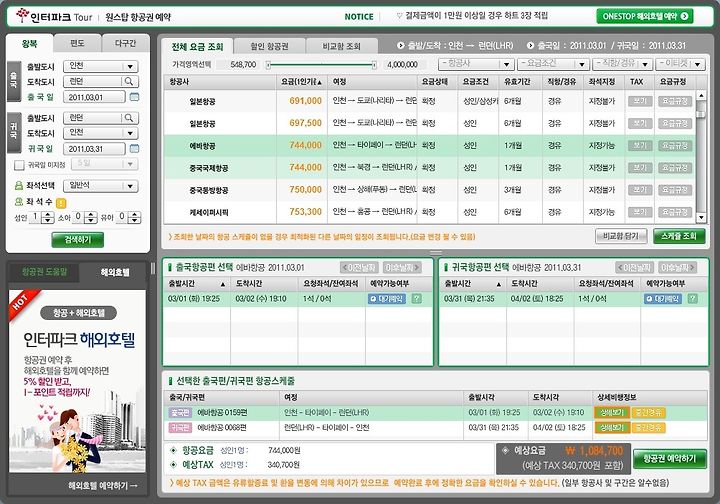Click ONESTOP 해외호텔 예약 button

645,17
